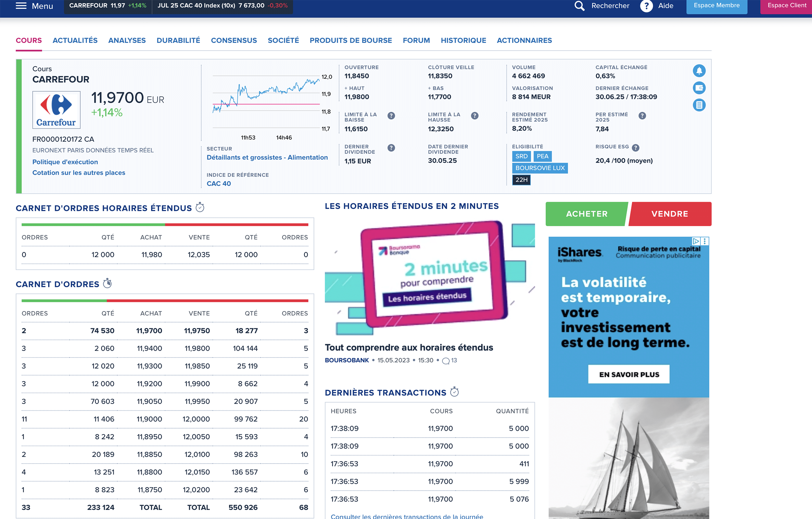
Task: Click the 11,9700 achat price cell
Action: pos(149,331)
